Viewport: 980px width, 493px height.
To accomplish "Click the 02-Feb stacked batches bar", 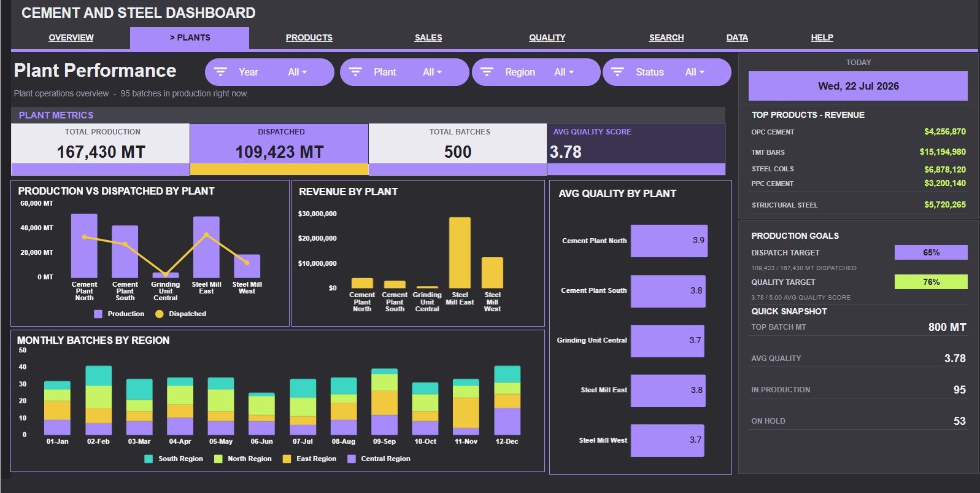I will coord(98,400).
